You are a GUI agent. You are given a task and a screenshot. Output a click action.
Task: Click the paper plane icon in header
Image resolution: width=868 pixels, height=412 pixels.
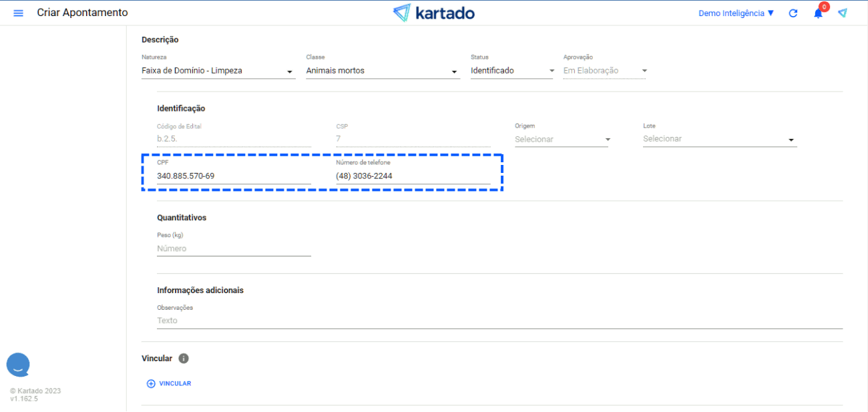pos(843,13)
